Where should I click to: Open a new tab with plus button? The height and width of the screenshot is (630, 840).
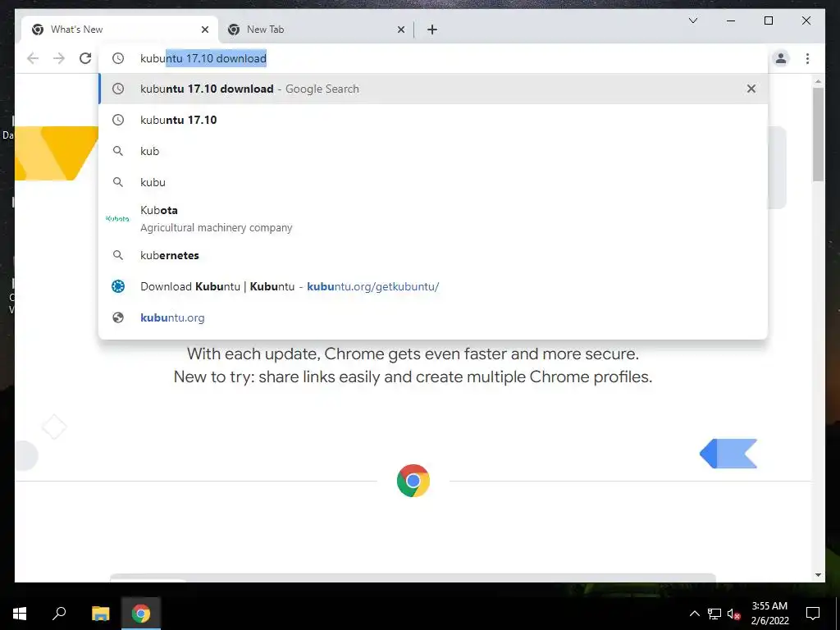coord(432,30)
